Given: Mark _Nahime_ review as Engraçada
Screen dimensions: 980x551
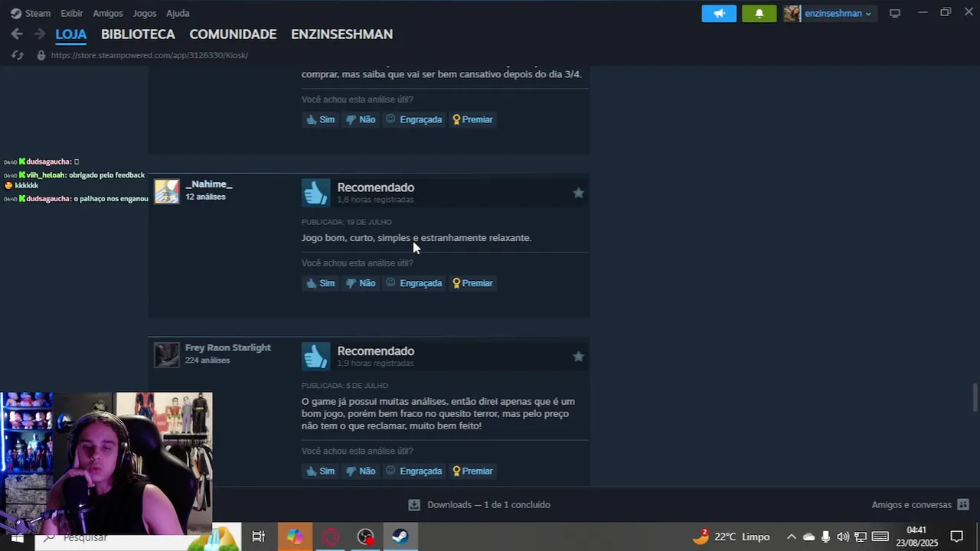Looking at the screenshot, I should click(x=413, y=283).
